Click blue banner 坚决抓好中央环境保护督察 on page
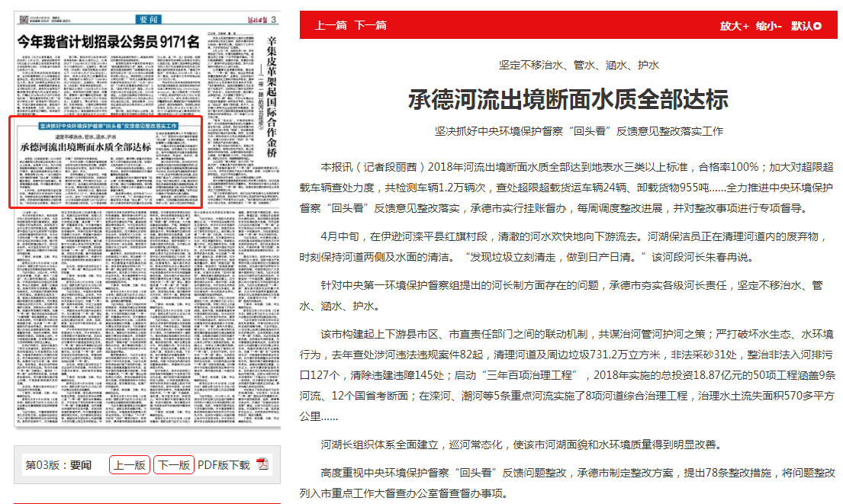 [107, 124]
